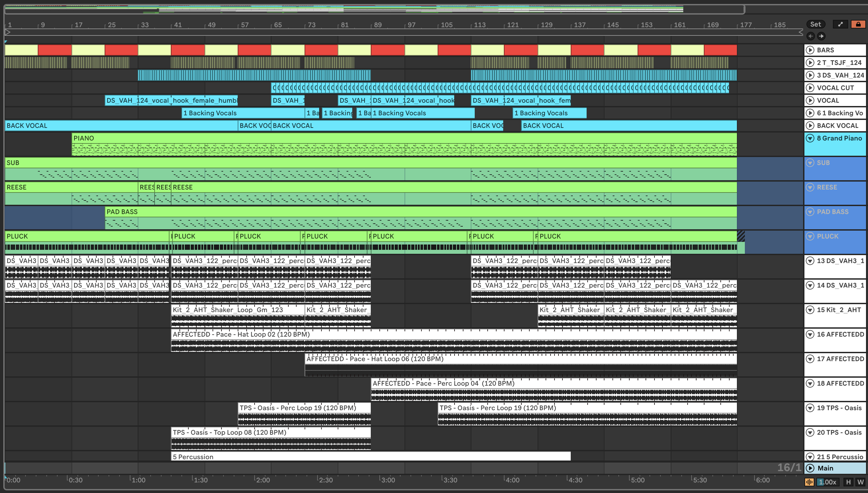868x493 pixels.
Task: Toggle waveform vertical zoom indicator button
Action: point(809,482)
